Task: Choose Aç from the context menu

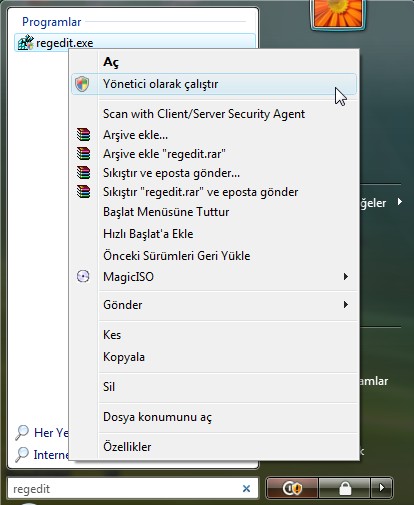Action: coord(214,62)
